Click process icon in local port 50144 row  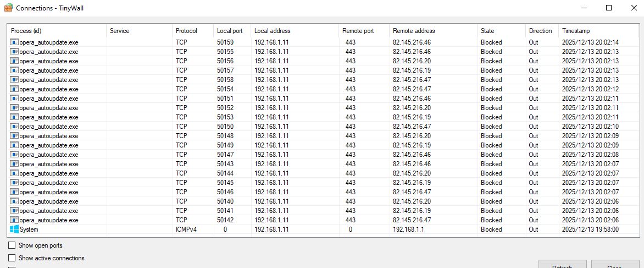click(14, 173)
